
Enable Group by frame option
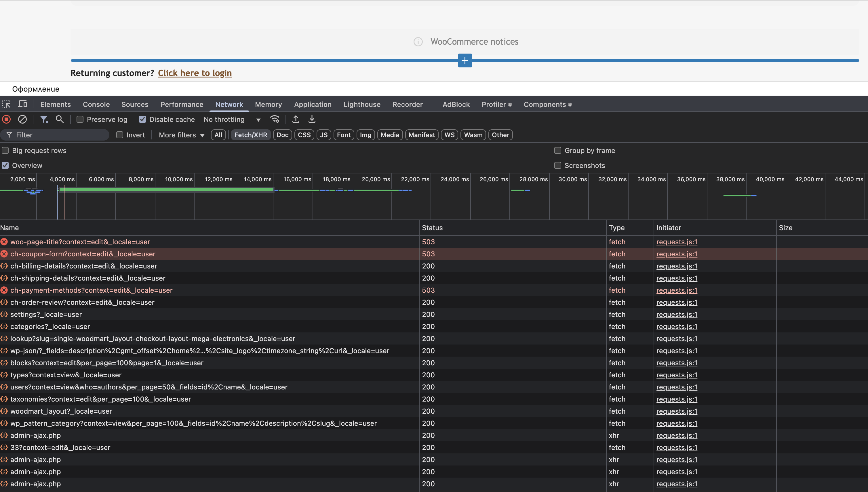pyautogui.click(x=558, y=150)
